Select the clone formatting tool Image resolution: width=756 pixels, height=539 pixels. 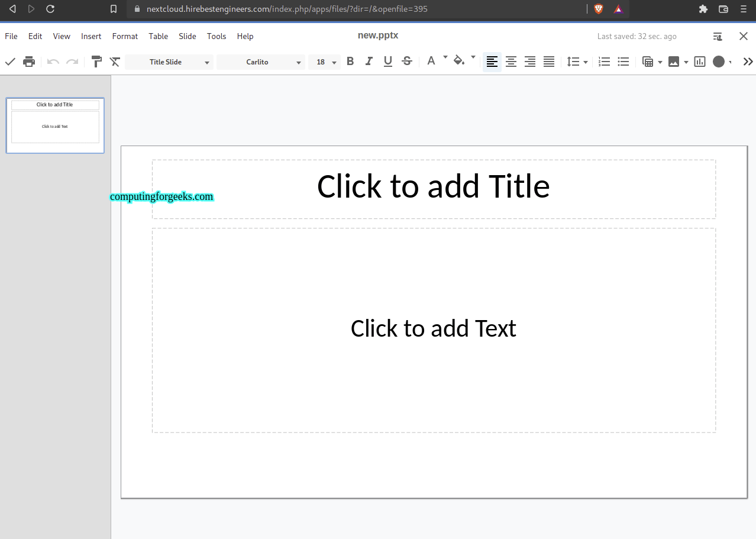(96, 62)
